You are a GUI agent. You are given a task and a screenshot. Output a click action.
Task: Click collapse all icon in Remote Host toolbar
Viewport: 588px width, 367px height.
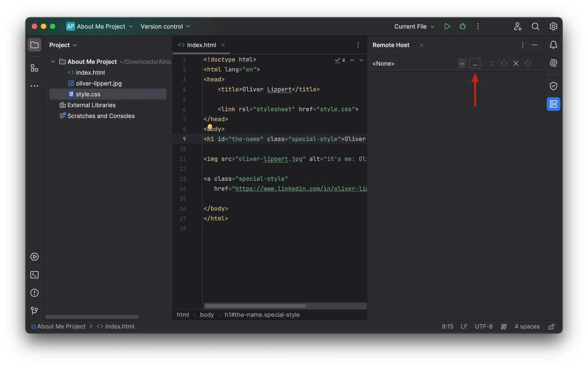point(492,63)
